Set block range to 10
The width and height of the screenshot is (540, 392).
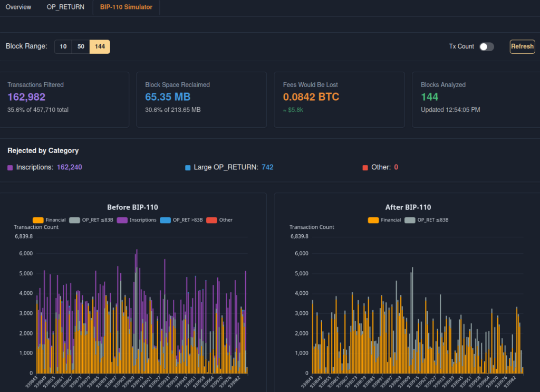pyautogui.click(x=63, y=46)
